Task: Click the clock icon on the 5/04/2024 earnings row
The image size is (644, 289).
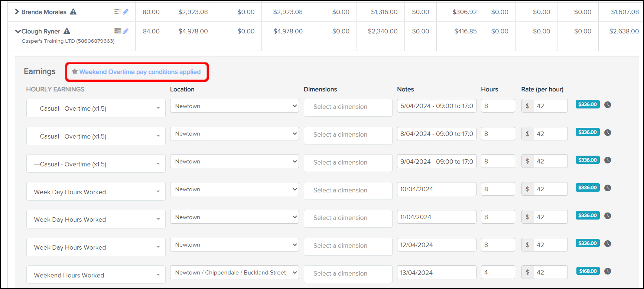Action: [x=608, y=105]
